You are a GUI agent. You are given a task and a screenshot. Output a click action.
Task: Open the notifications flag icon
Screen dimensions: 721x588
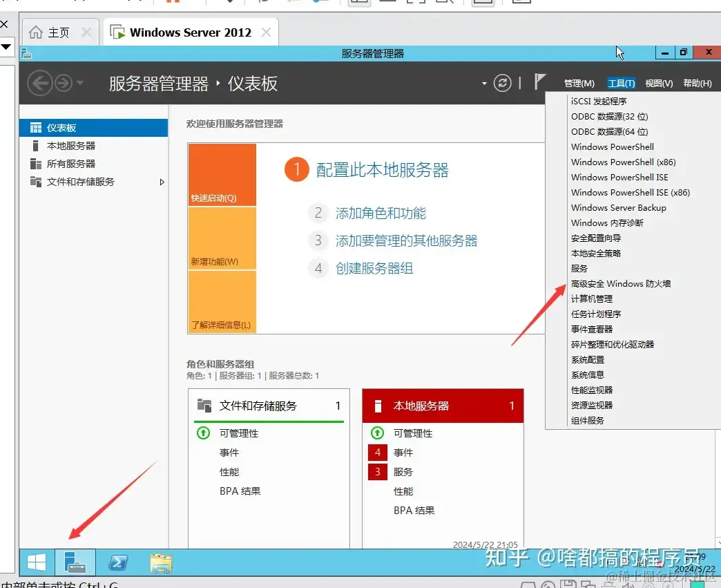(540, 82)
